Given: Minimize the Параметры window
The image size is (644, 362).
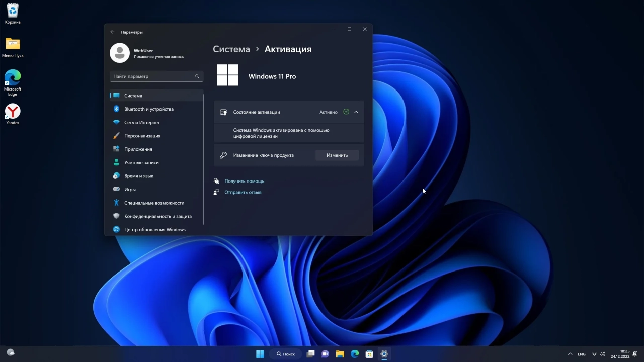Looking at the screenshot, I should click(x=334, y=29).
